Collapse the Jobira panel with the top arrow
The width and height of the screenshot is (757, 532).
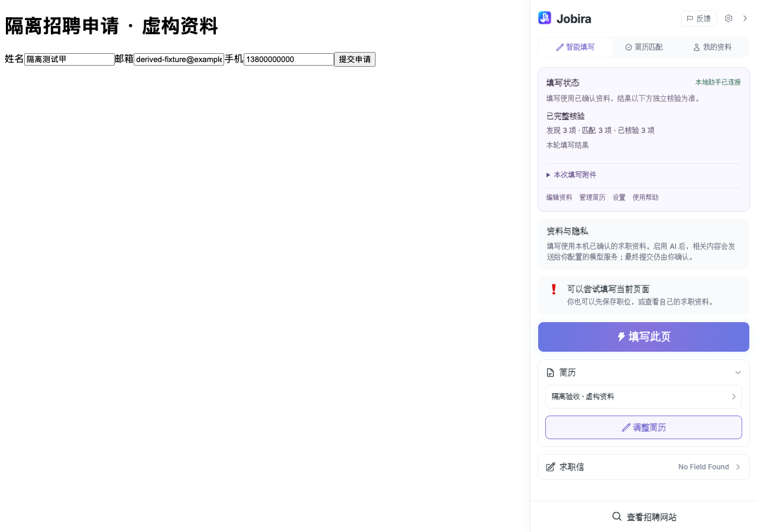tap(745, 18)
